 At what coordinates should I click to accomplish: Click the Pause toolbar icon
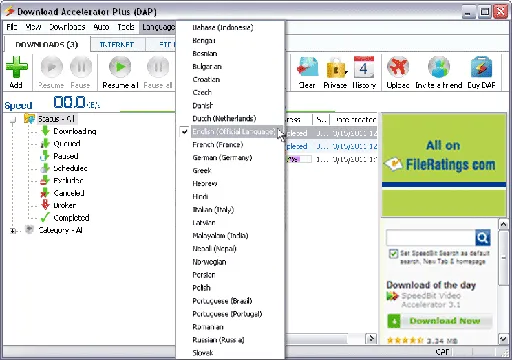(81, 67)
